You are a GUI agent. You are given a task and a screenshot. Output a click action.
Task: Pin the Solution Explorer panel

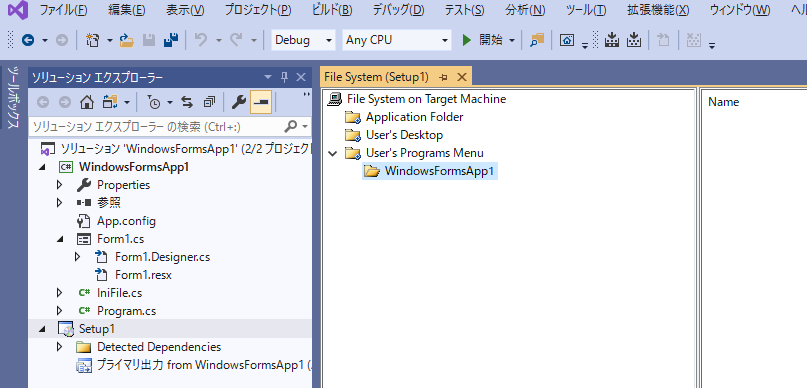pos(284,78)
